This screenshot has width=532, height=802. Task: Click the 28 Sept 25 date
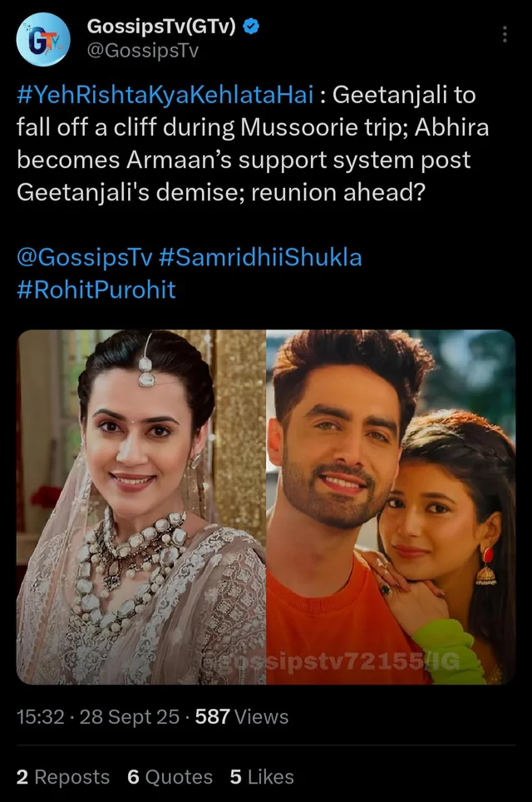click(x=130, y=716)
